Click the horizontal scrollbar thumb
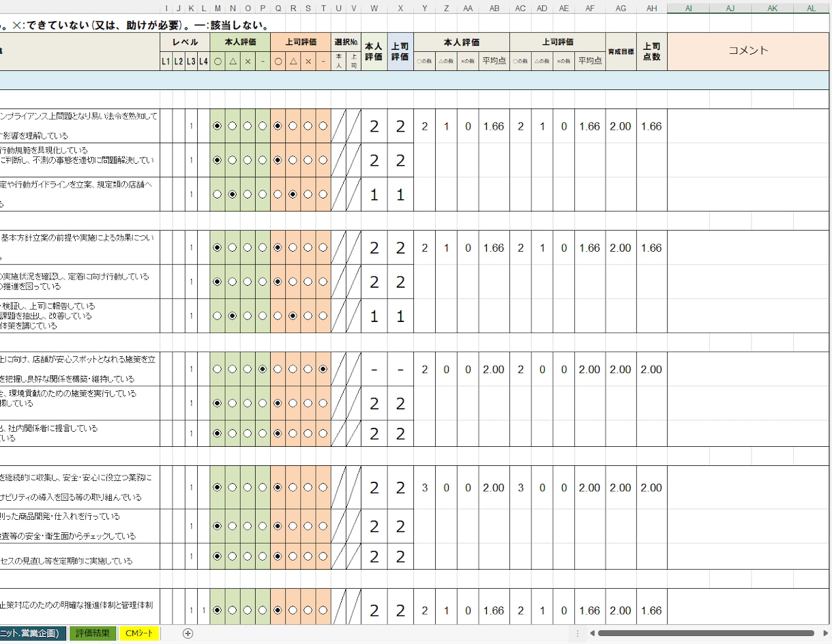832x644 pixels. point(706,633)
